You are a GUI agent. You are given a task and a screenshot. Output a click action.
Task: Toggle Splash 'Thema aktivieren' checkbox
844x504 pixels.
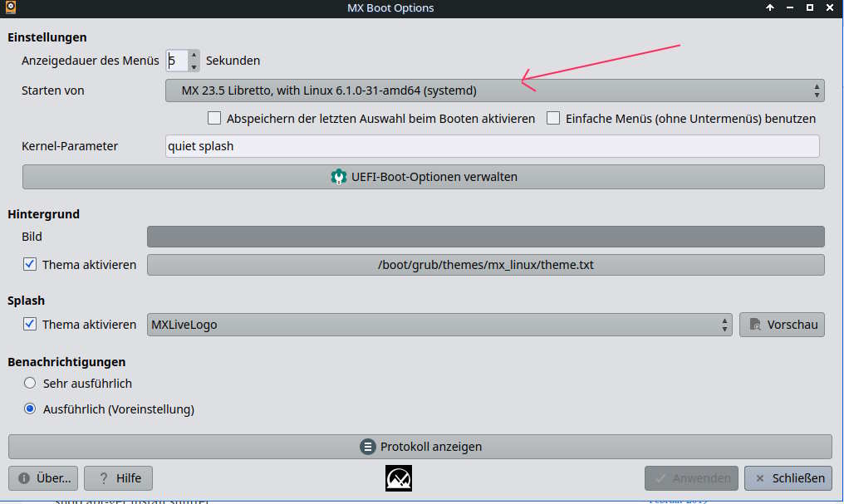[x=30, y=325]
